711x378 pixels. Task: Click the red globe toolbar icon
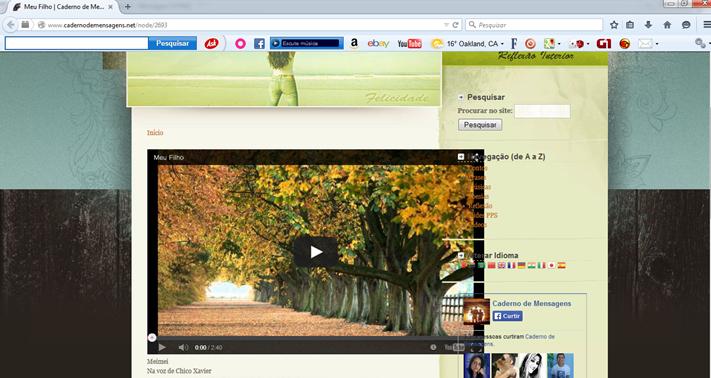tap(625, 44)
